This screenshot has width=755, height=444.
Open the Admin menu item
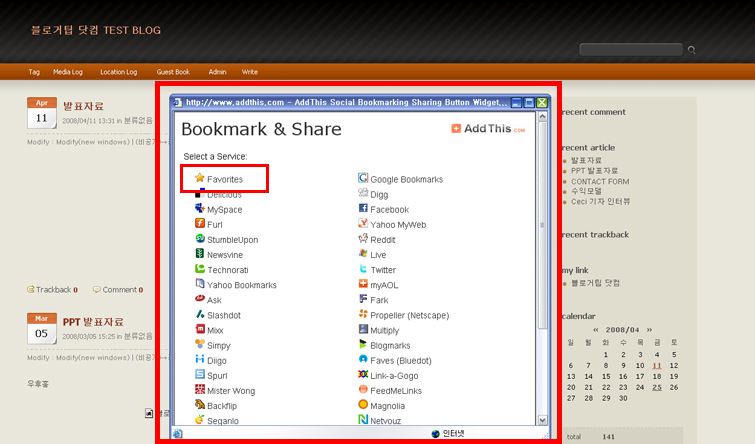[x=217, y=72]
